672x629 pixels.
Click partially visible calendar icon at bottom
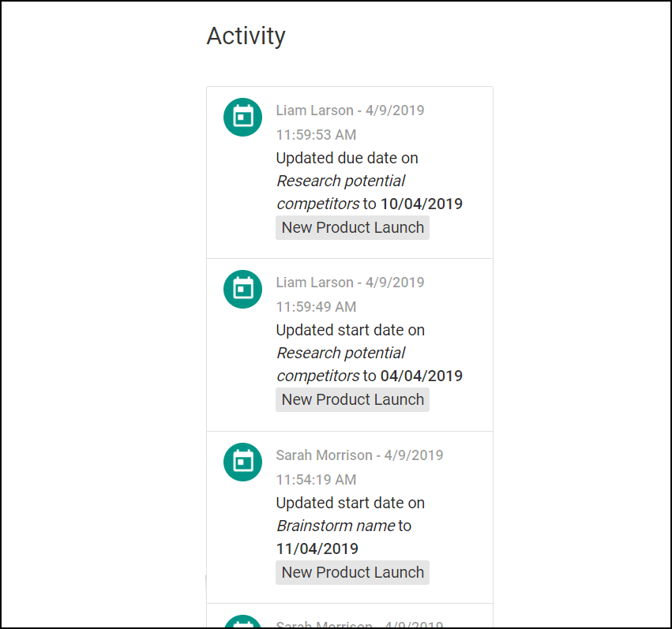pos(242,622)
